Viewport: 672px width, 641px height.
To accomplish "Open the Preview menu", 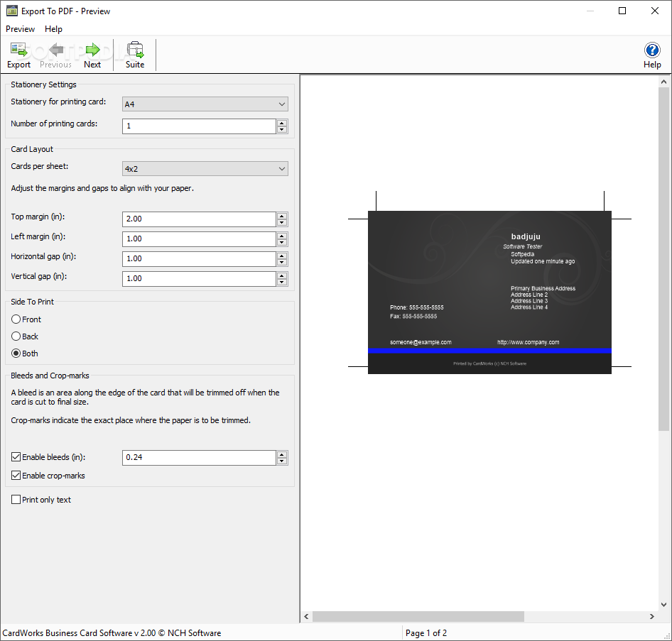I will (x=20, y=29).
